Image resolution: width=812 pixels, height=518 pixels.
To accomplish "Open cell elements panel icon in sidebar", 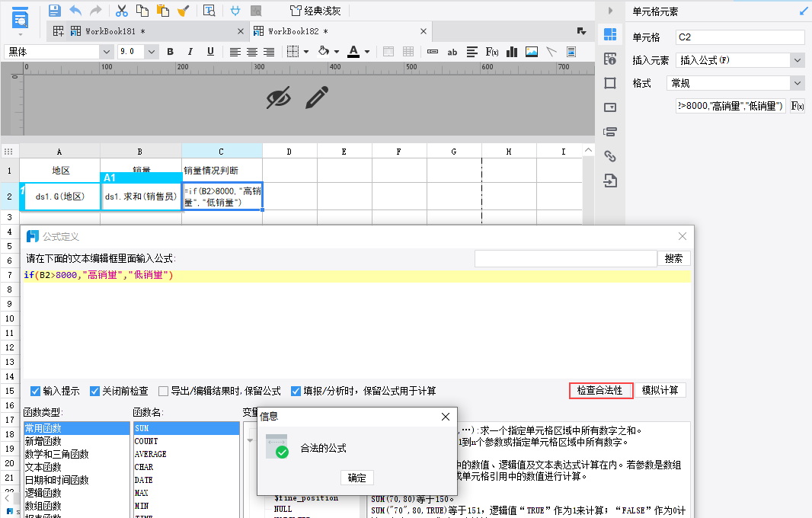I will 610,35.
